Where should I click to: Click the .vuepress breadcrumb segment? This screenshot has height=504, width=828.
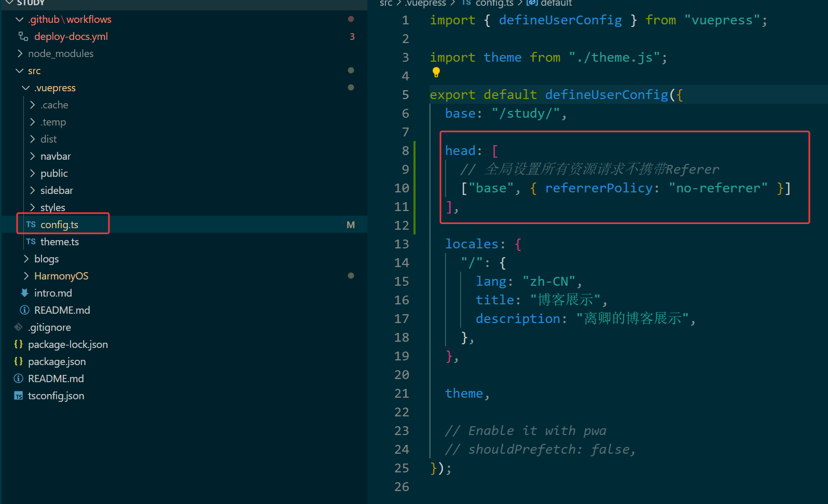(425, 4)
